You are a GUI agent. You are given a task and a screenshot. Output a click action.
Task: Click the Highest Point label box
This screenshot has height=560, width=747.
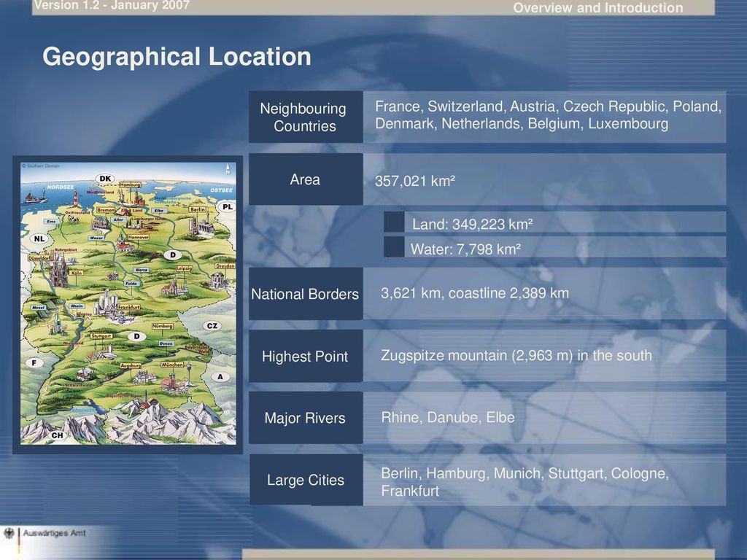click(306, 356)
